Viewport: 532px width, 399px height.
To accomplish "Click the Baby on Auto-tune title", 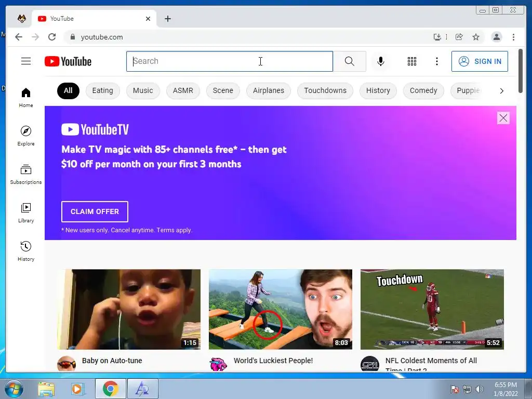I will point(112,361).
